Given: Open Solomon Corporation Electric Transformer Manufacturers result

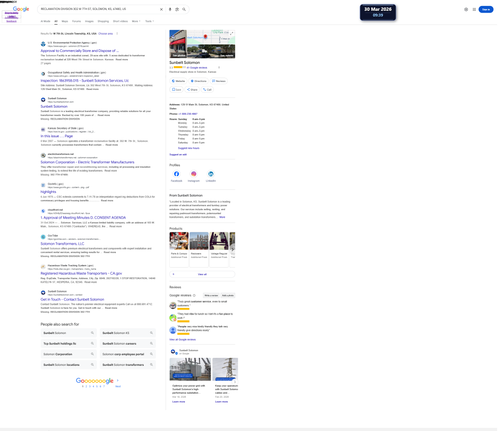Looking at the screenshot, I should coord(87,162).
